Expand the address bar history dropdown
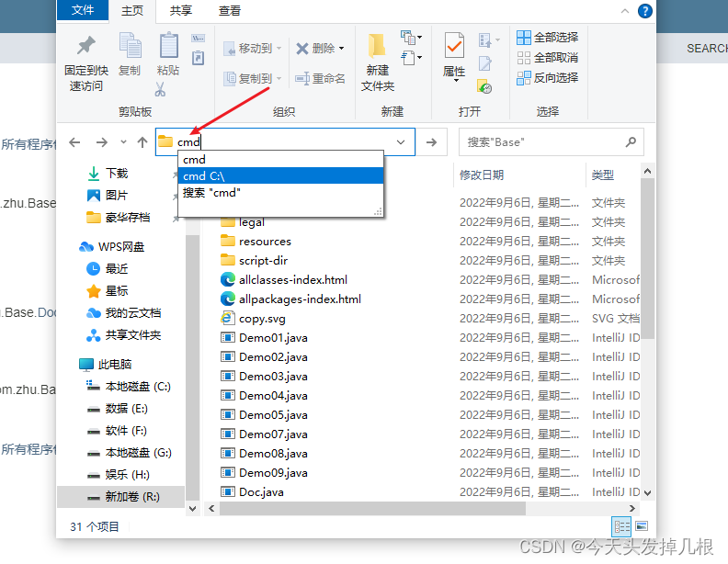 pyautogui.click(x=401, y=142)
